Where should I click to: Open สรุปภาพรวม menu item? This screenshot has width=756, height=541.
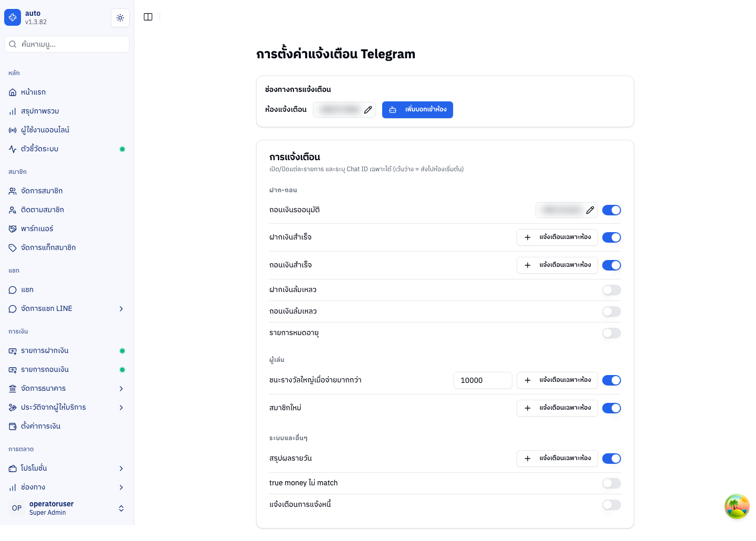(x=67, y=111)
